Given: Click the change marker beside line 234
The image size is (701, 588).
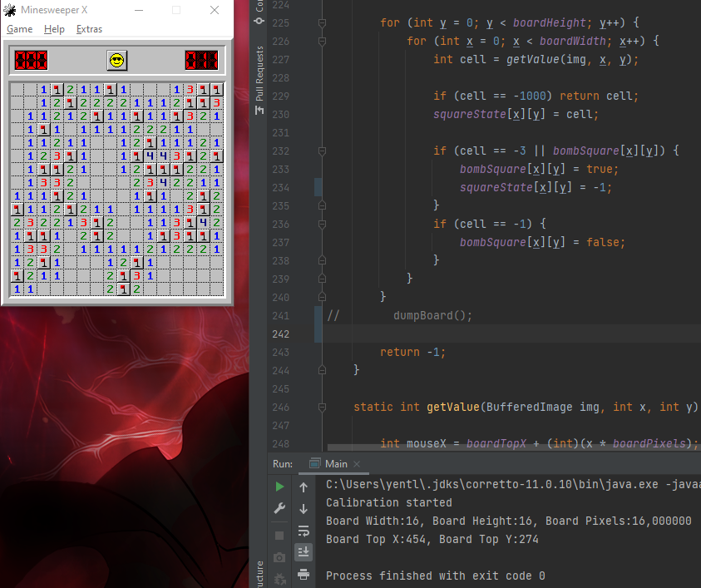Looking at the screenshot, I should click(x=318, y=187).
